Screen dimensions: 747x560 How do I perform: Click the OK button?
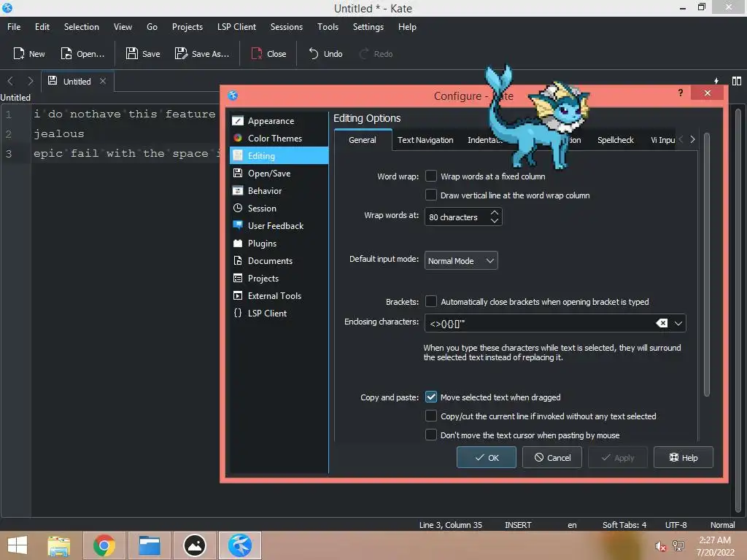pyautogui.click(x=487, y=457)
